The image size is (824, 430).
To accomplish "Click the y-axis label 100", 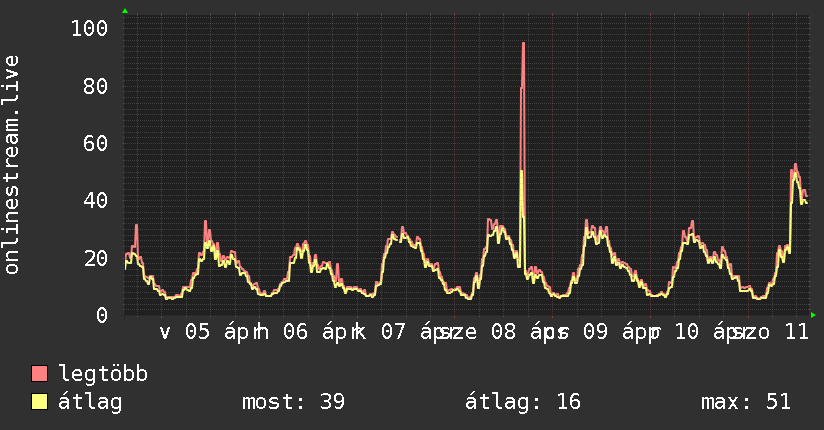I will pos(89,28).
